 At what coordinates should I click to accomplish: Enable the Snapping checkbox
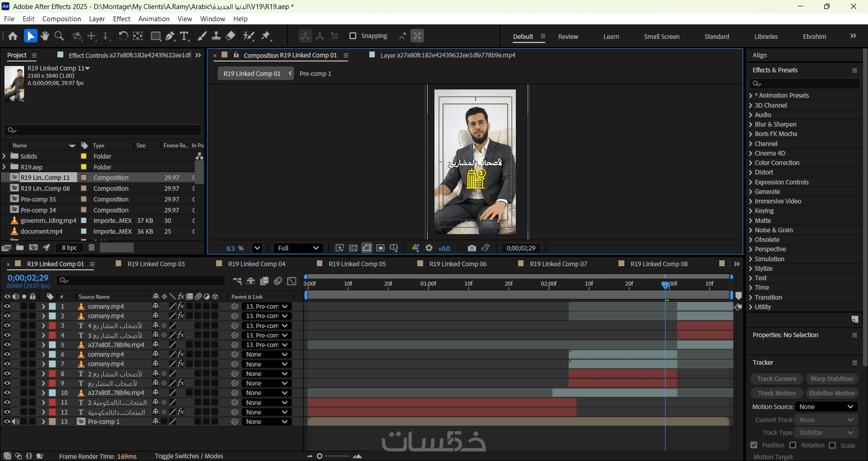pos(353,36)
